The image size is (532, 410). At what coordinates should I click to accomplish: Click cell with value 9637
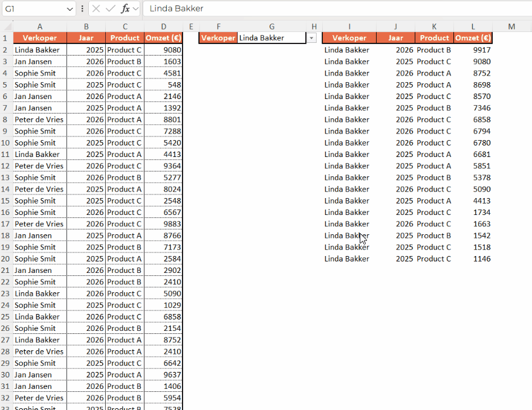tap(164, 375)
